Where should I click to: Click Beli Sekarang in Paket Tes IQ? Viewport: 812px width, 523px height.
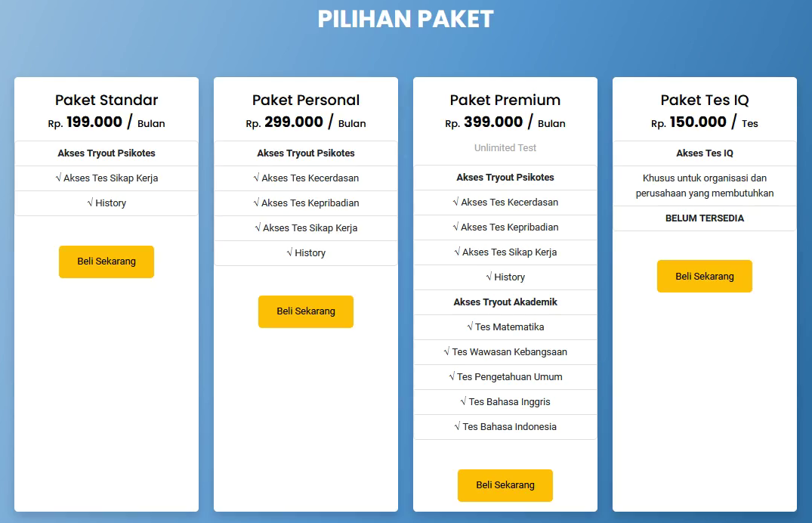704,277
